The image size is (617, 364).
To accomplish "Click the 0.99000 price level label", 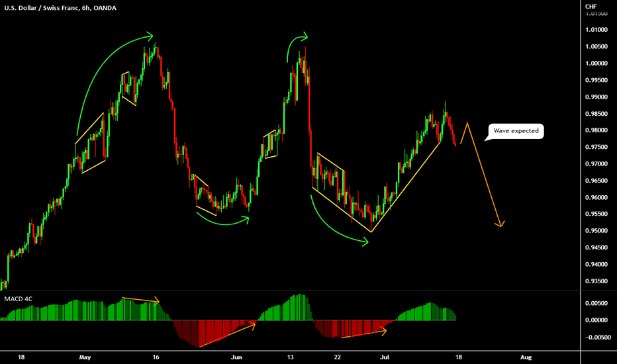I will pos(596,97).
